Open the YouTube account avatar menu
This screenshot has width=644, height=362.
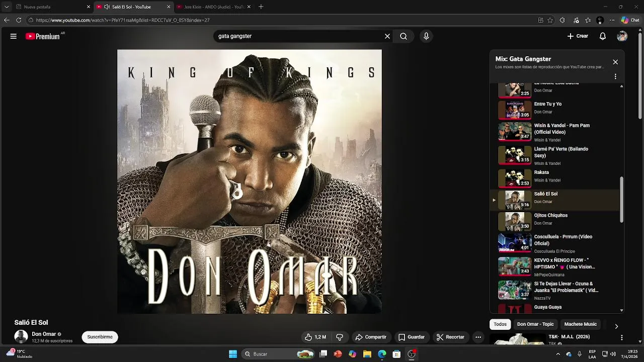(622, 36)
